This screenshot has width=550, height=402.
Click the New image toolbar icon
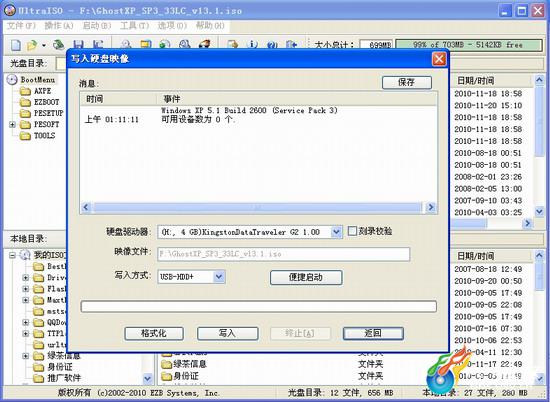pos(15,45)
